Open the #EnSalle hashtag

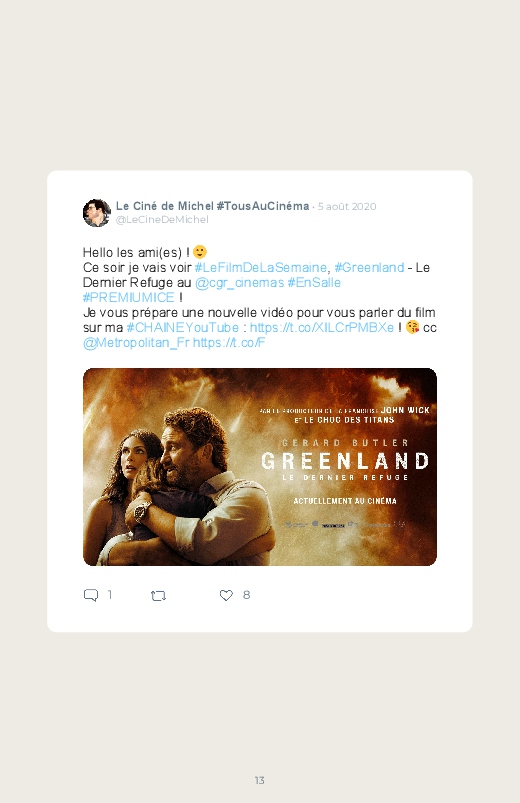[314, 283]
